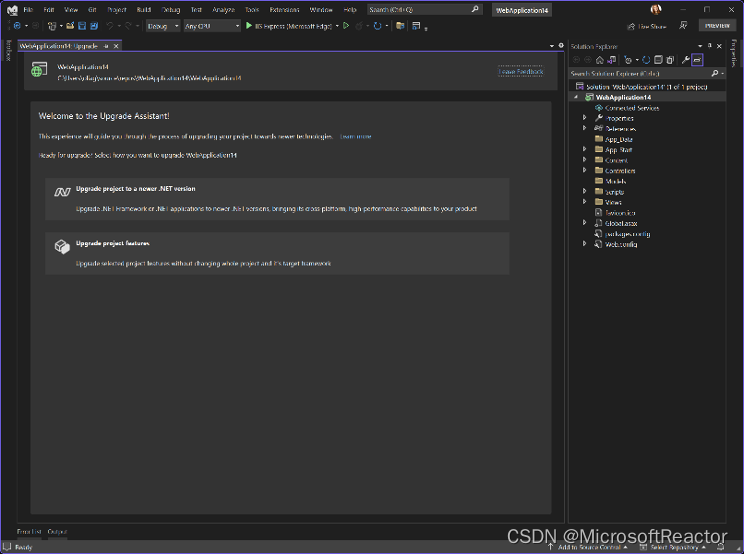The height and width of the screenshot is (554, 744).
Task: Click the Leave Feedback link
Action: click(x=521, y=72)
